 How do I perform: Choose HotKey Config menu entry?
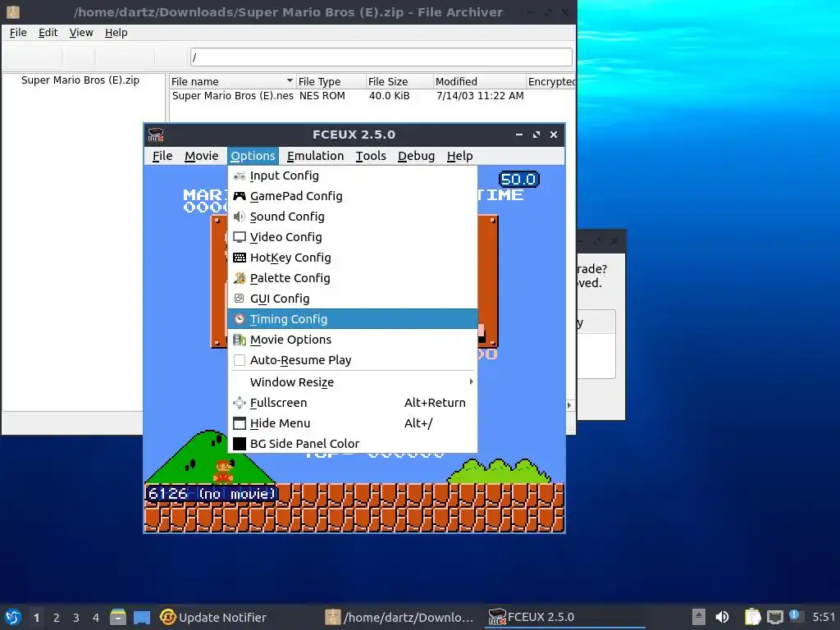pos(353,258)
